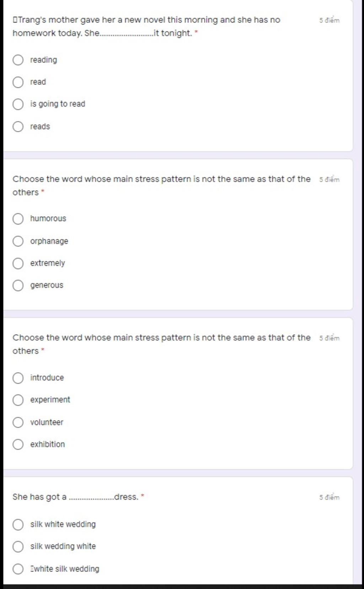This screenshot has height=589, width=364.
Task: Select the "introduce" radio button
Action: 18,378
